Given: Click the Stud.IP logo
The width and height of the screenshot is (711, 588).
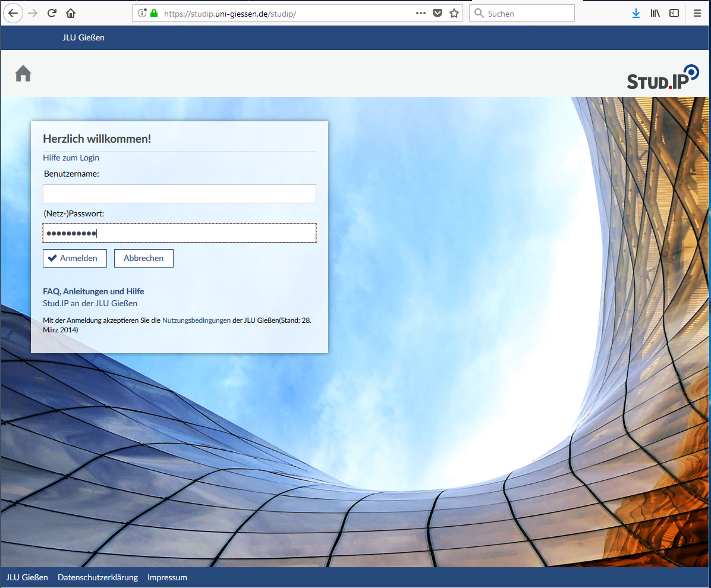Looking at the screenshot, I should [662, 76].
